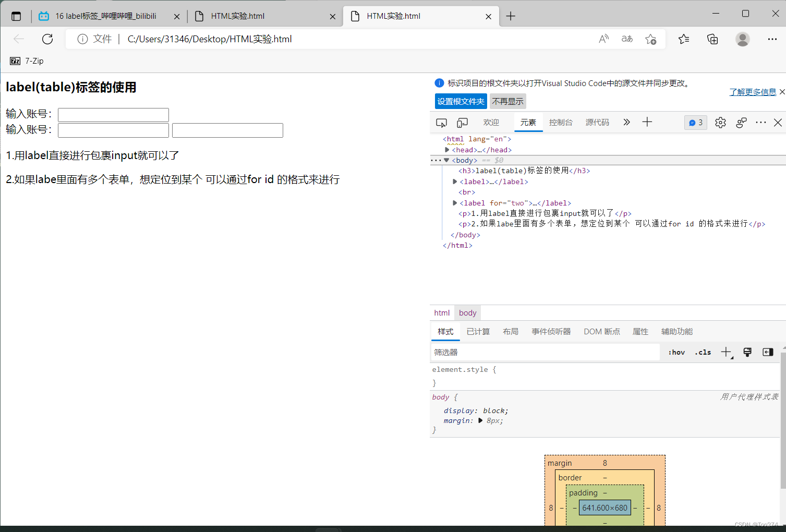Open the user profile avatar

742,39
